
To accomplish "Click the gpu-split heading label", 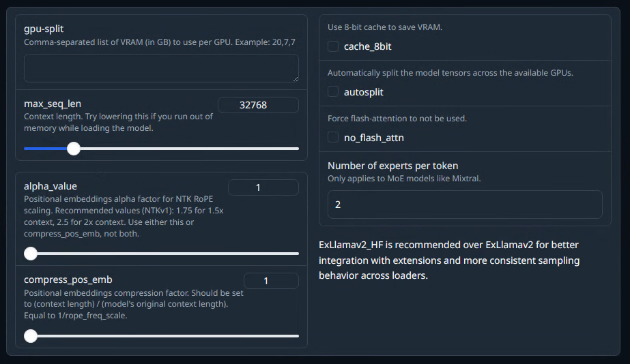I will coord(44,29).
